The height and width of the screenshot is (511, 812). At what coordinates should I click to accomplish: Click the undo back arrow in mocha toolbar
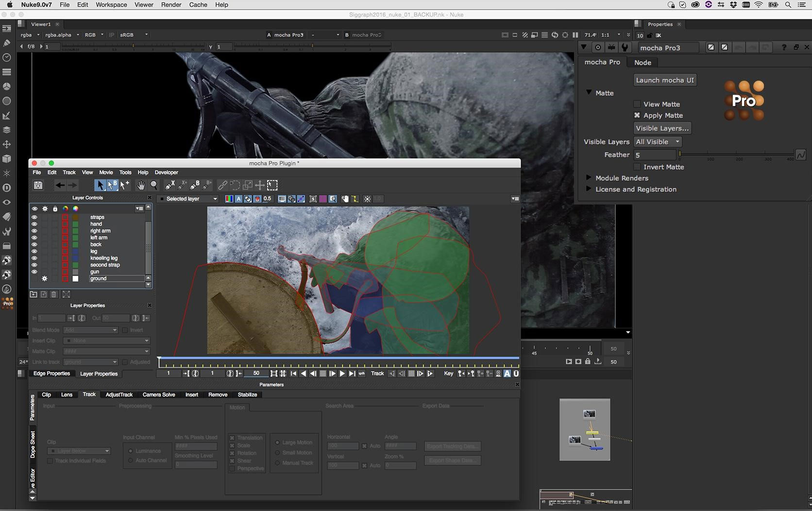(60, 185)
